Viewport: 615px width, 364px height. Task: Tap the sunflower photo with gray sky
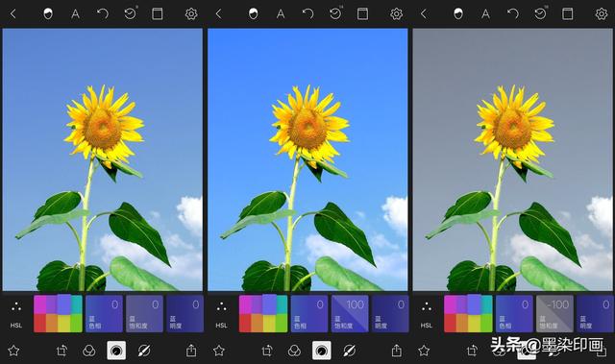pos(512,159)
